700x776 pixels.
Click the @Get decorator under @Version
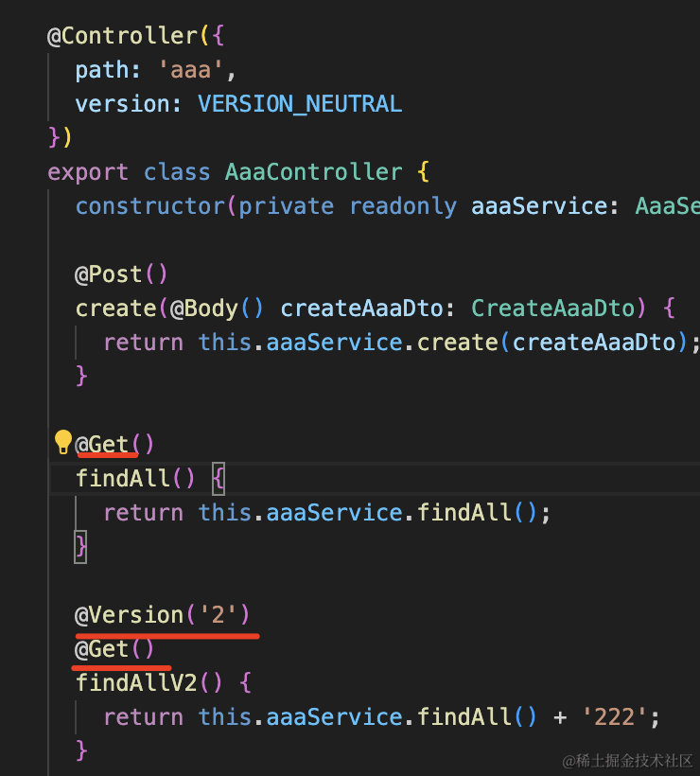tap(103, 649)
